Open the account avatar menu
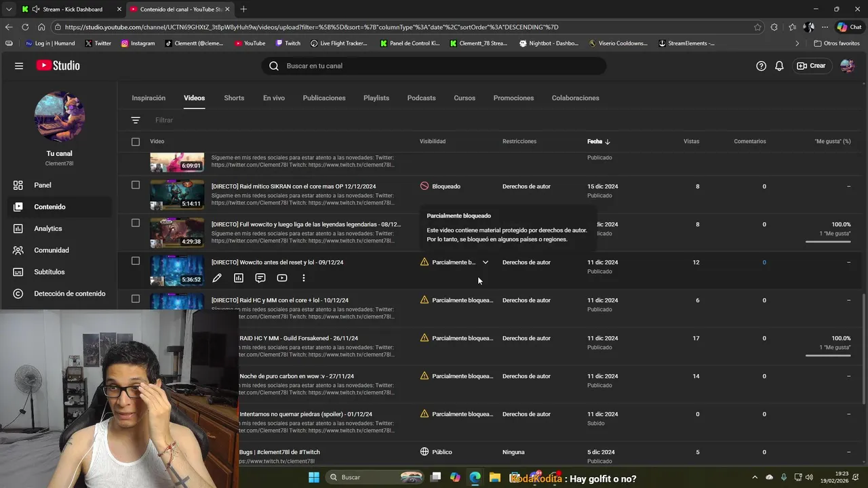The height and width of the screenshot is (488, 868). pos(847,66)
